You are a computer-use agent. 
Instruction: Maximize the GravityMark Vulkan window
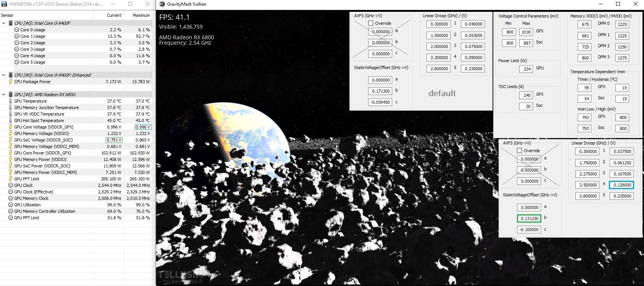point(618,4)
